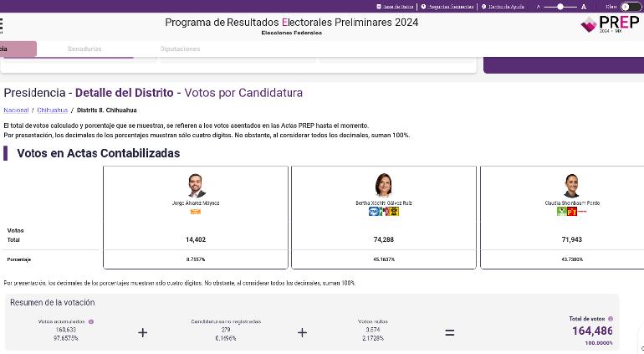The width and height of the screenshot is (644, 354).
Task: Click the Base de Datos icon link
Action: 395,6
